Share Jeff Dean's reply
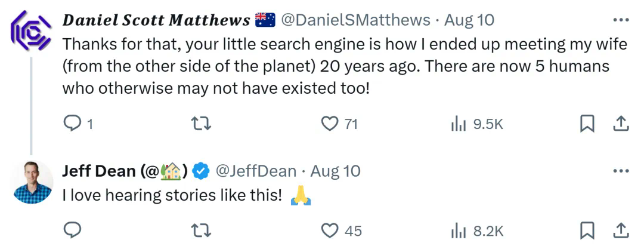The width and height of the screenshot is (644, 249). click(x=621, y=230)
